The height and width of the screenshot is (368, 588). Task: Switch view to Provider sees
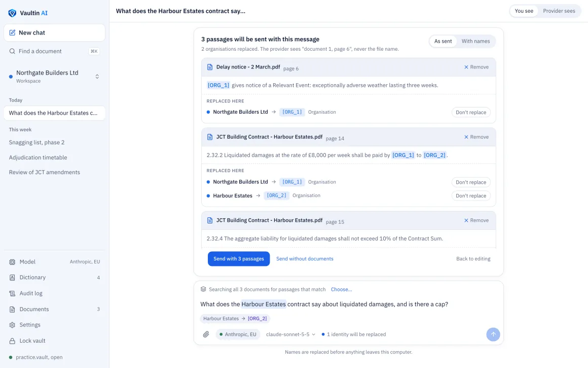click(559, 11)
